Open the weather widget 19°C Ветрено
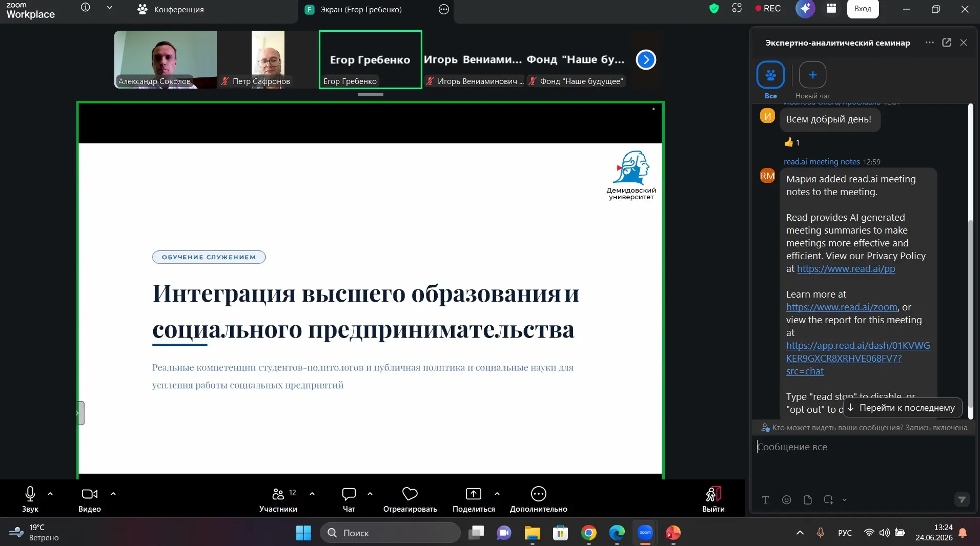Image resolution: width=980 pixels, height=546 pixels. (34, 533)
